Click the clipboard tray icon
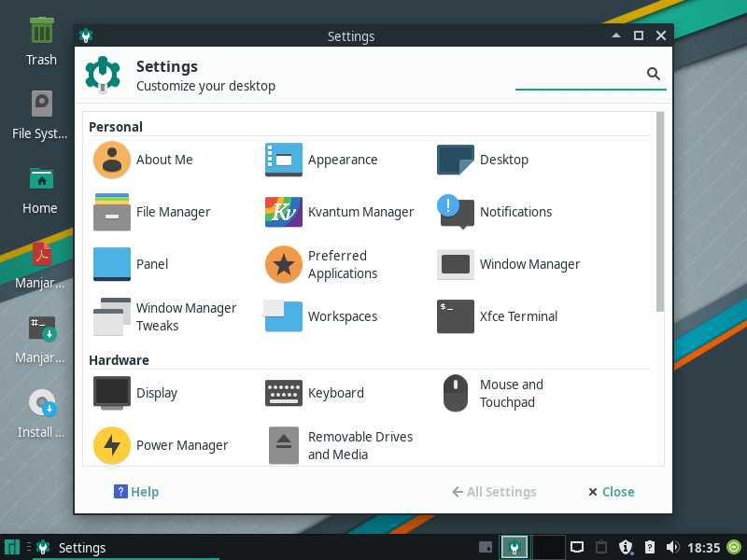 tap(601, 547)
